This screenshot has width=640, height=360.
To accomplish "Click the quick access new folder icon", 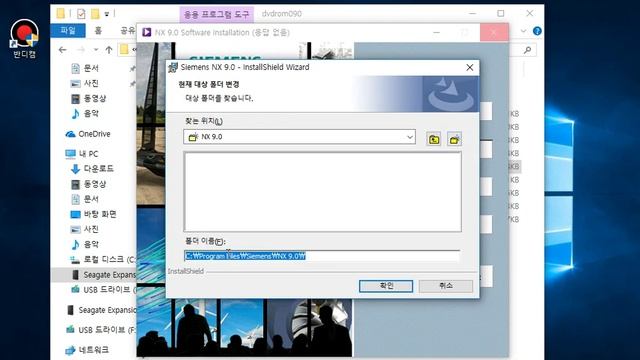I will click(95, 14).
